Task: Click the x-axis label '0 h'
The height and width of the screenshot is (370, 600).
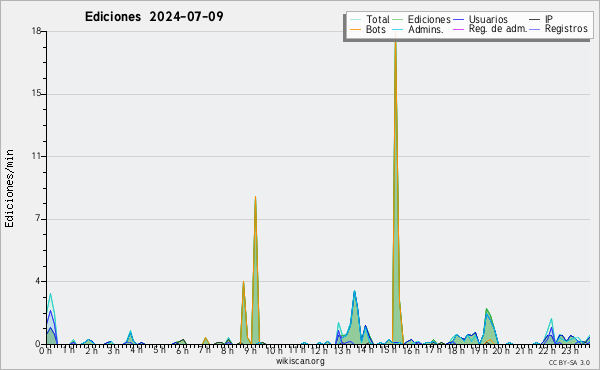Action: 46,351
